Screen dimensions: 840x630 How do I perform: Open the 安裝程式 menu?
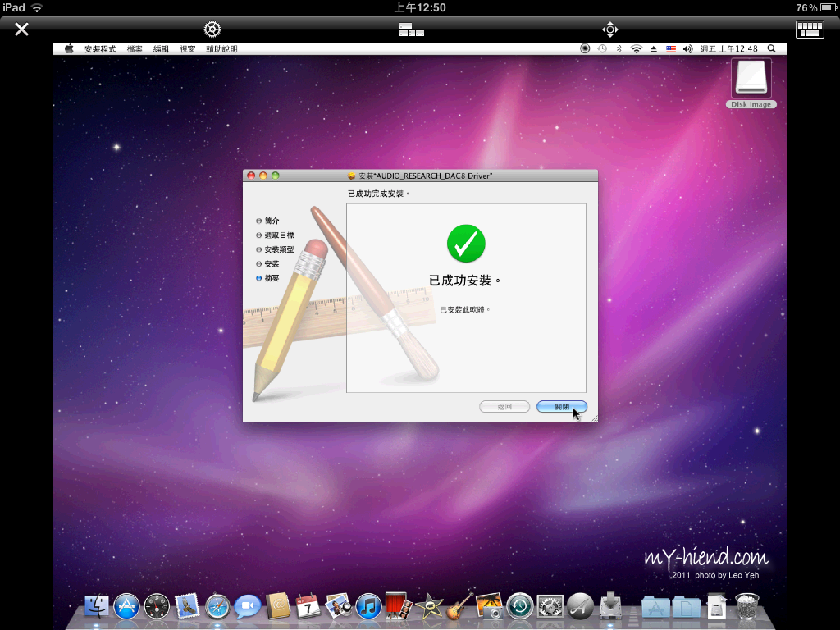pos(100,48)
